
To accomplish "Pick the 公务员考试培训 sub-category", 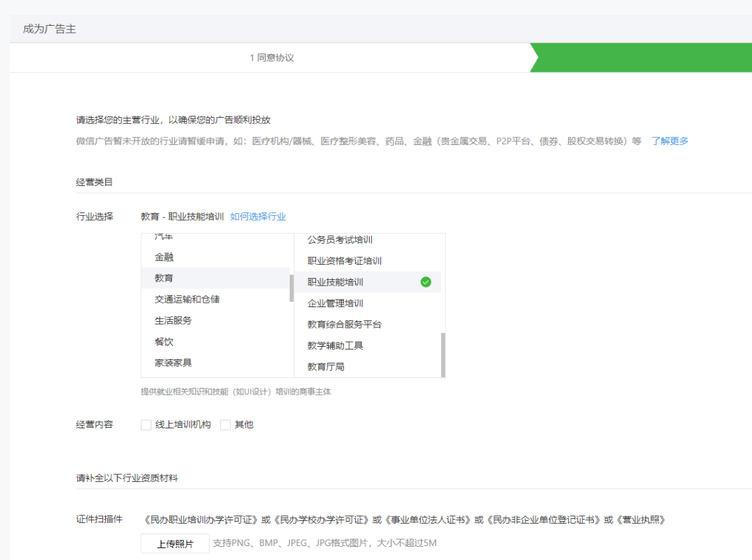I will tap(368, 240).
